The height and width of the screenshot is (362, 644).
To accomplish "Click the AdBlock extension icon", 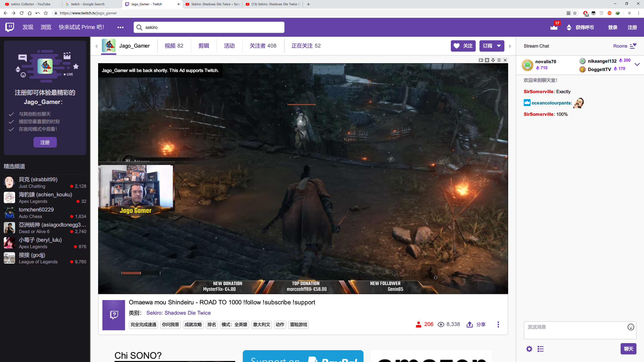I will click(x=586, y=13).
